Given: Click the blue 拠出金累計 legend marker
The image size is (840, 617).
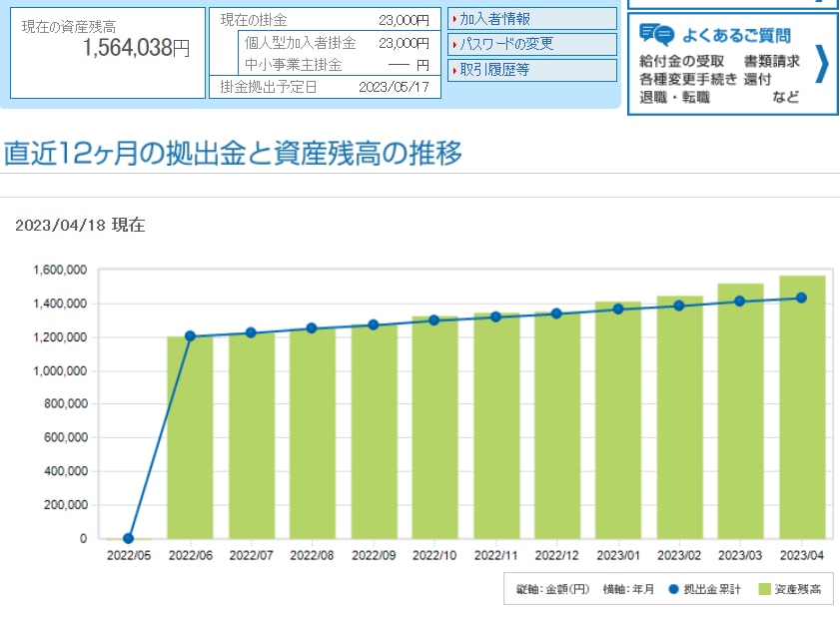Looking at the screenshot, I should point(674,589).
